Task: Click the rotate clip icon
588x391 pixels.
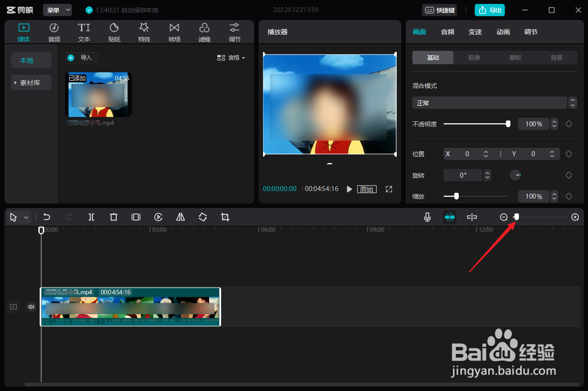Action: (203, 217)
